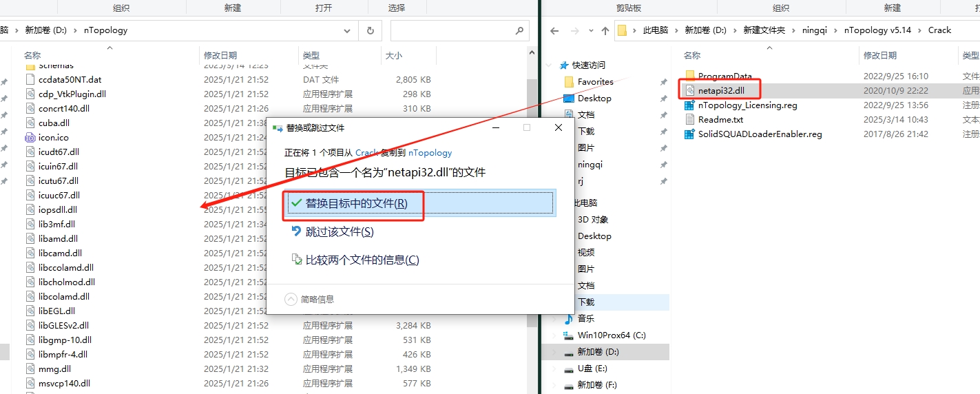
Task: Select the libcholmod.dll file name
Action: point(67,282)
